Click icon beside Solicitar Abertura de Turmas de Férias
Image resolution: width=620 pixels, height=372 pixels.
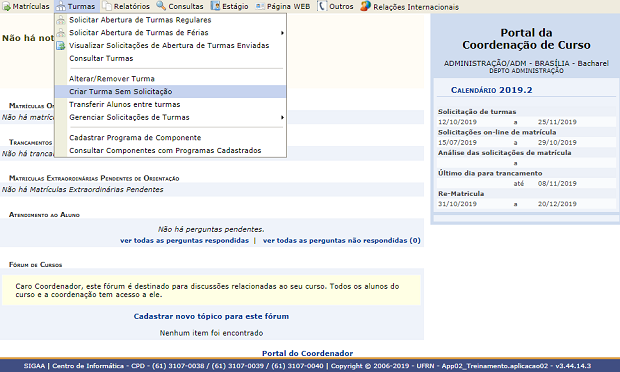[60, 32]
